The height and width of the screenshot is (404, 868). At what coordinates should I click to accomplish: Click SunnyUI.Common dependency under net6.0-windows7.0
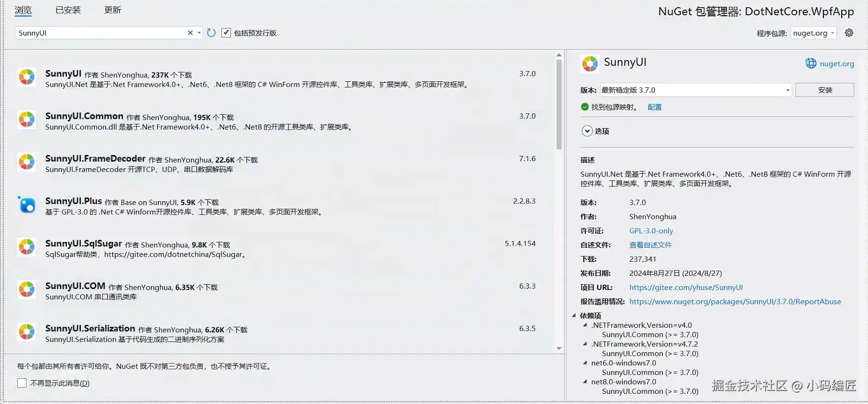coord(650,372)
